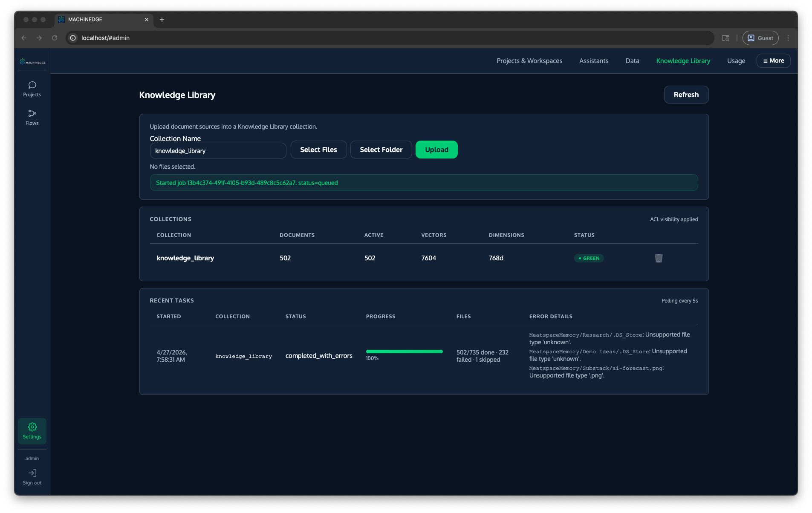Click the 'ACL visibility applied' label
This screenshot has height=513, width=812.
point(674,219)
